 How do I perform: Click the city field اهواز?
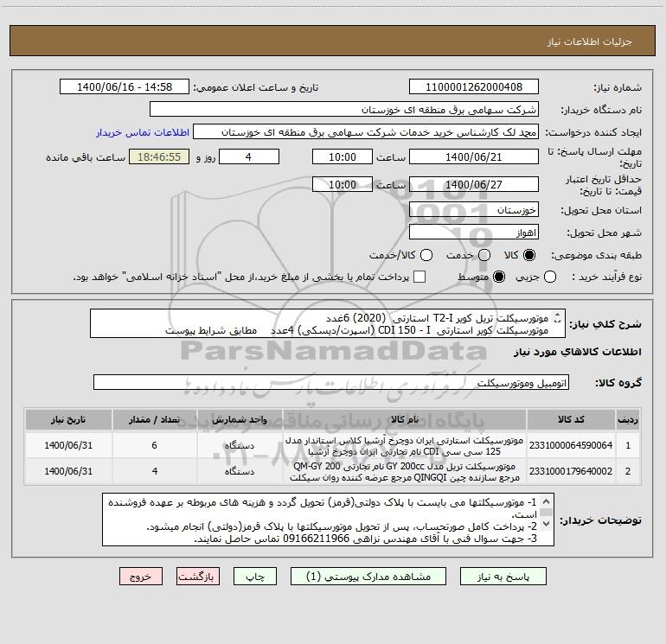coord(474,233)
